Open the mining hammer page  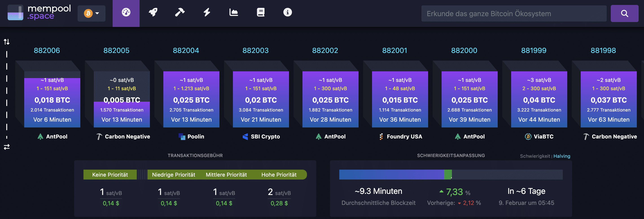click(180, 13)
